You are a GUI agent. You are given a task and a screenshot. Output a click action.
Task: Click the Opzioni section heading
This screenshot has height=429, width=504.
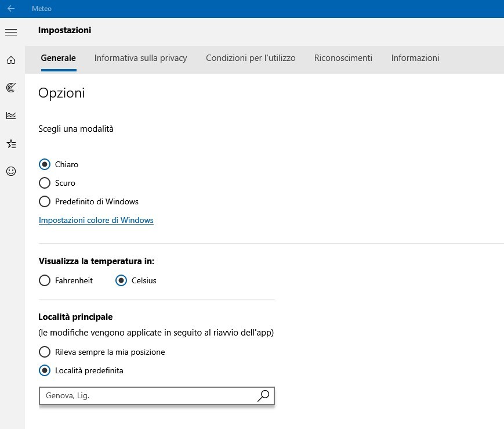click(x=61, y=93)
